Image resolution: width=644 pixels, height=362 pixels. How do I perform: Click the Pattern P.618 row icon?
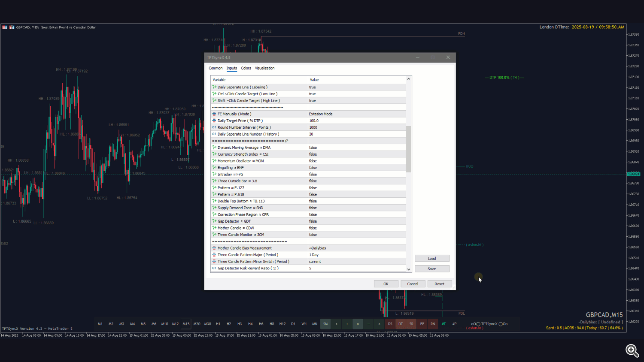214,194
